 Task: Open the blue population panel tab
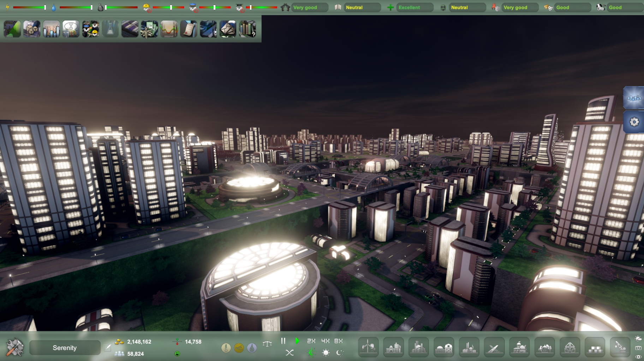634,98
